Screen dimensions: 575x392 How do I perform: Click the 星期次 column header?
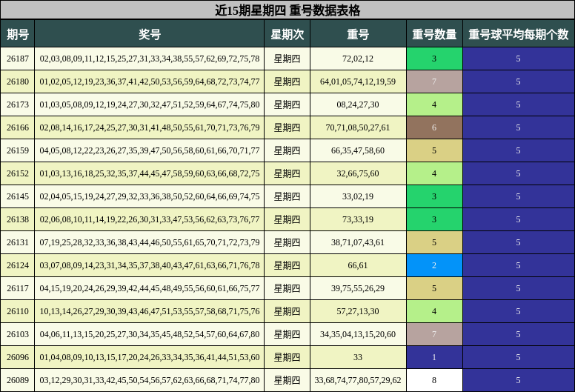click(287, 34)
